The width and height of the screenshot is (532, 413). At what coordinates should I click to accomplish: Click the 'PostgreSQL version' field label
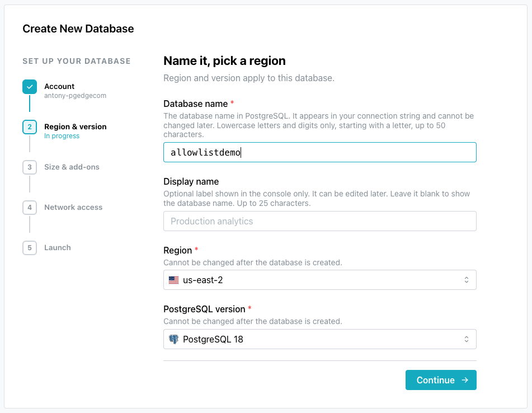[204, 309]
